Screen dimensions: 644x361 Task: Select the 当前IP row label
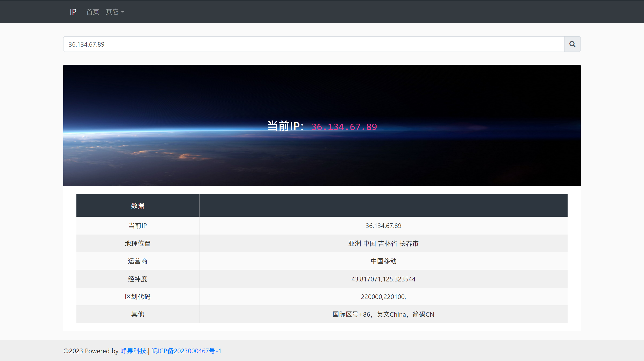pos(138,226)
